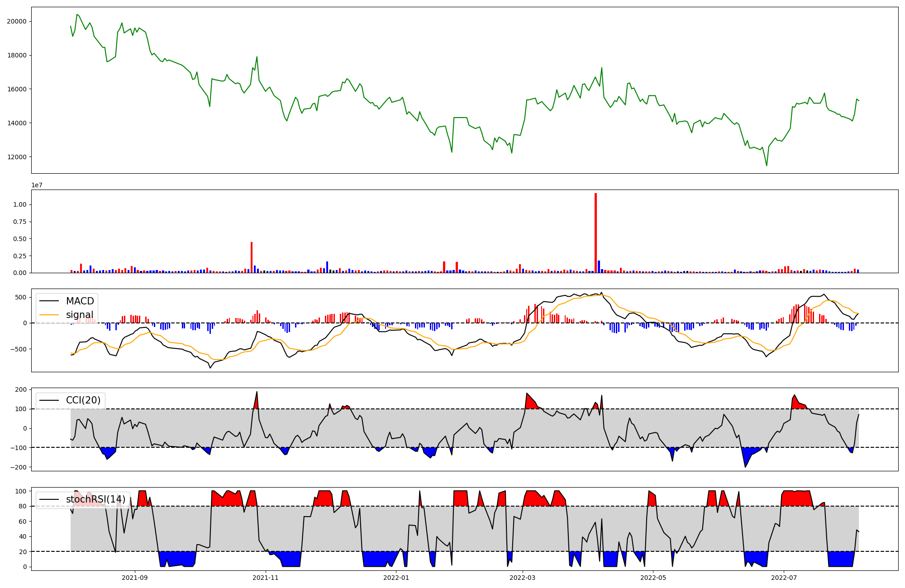The height and width of the screenshot is (588, 905).
Task: Click the 500 label on MACD axis
Action: 21,297
